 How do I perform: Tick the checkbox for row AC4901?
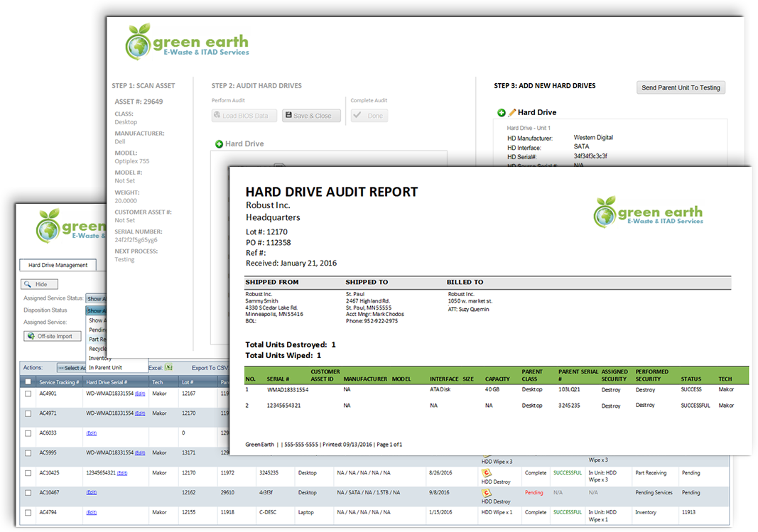(x=28, y=393)
